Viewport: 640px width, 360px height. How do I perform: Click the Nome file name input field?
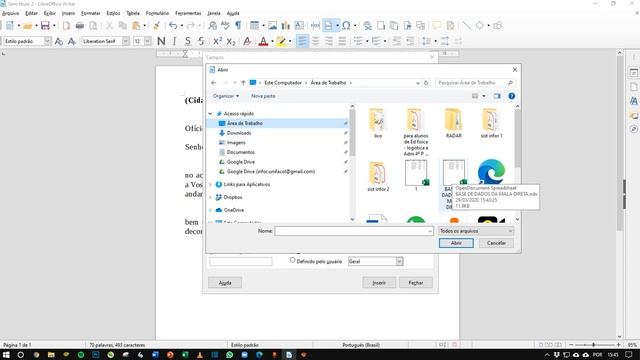[353, 231]
